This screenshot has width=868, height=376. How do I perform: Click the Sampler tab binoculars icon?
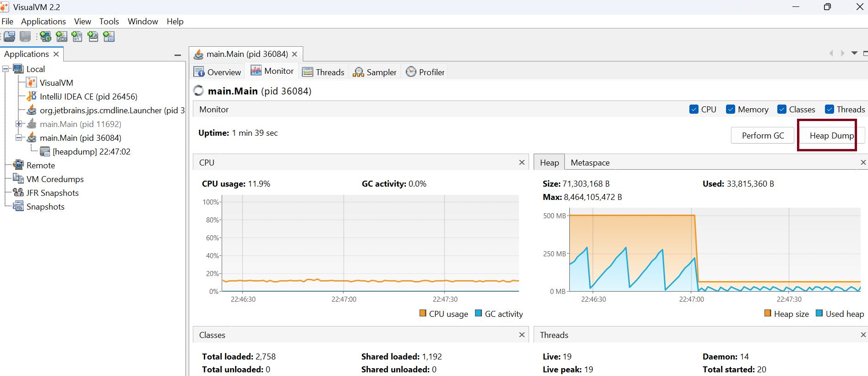[358, 72]
